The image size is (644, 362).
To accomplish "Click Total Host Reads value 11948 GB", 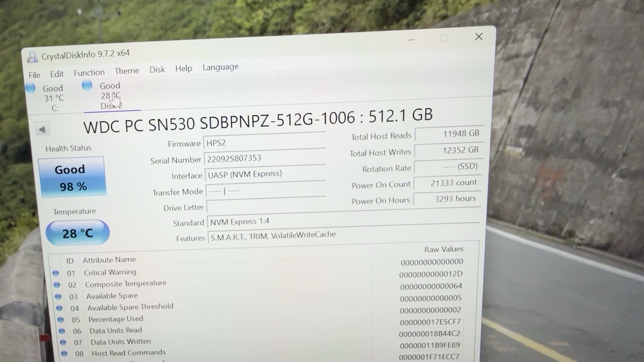I will tap(449, 134).
